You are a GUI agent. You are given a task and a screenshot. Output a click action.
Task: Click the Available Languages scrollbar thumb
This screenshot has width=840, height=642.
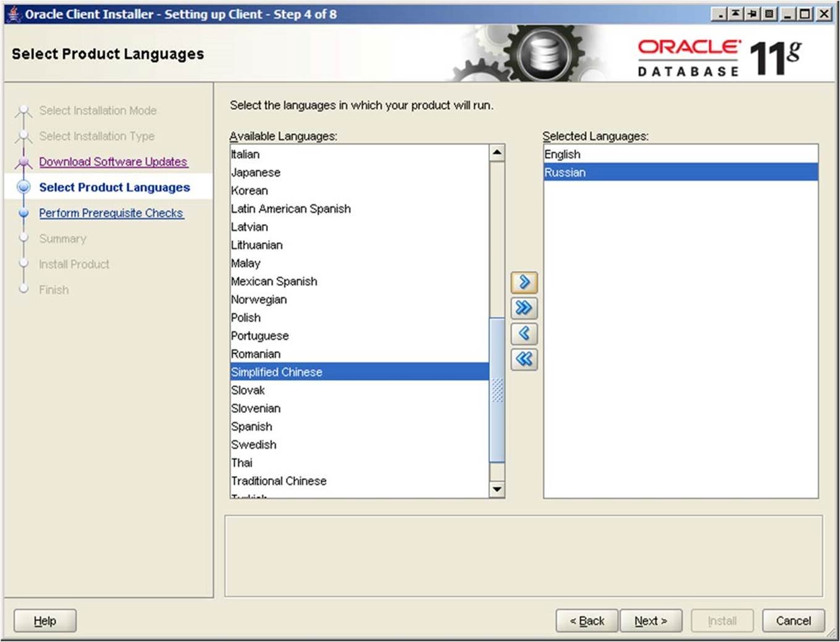pos(497,390)
